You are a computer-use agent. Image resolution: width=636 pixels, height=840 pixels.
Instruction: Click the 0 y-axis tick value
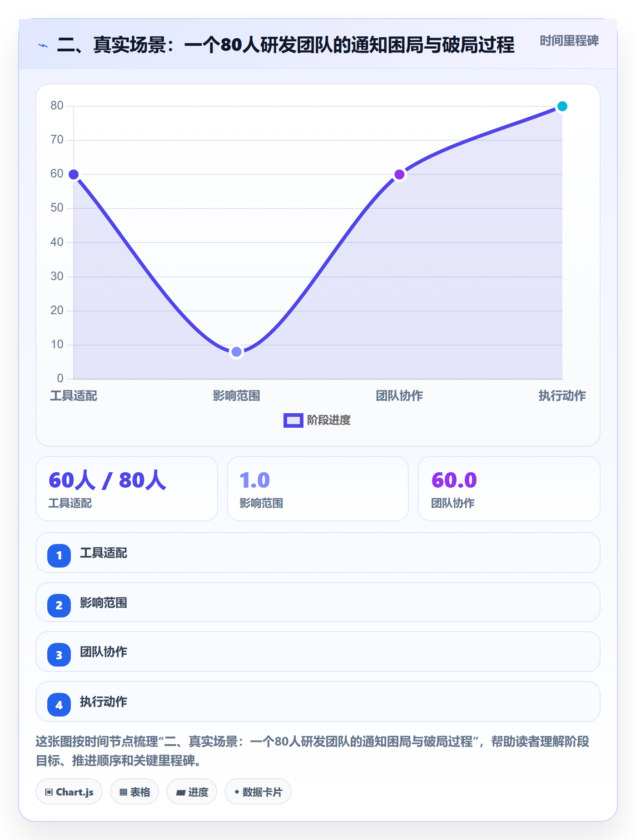(x=60, y=379)
